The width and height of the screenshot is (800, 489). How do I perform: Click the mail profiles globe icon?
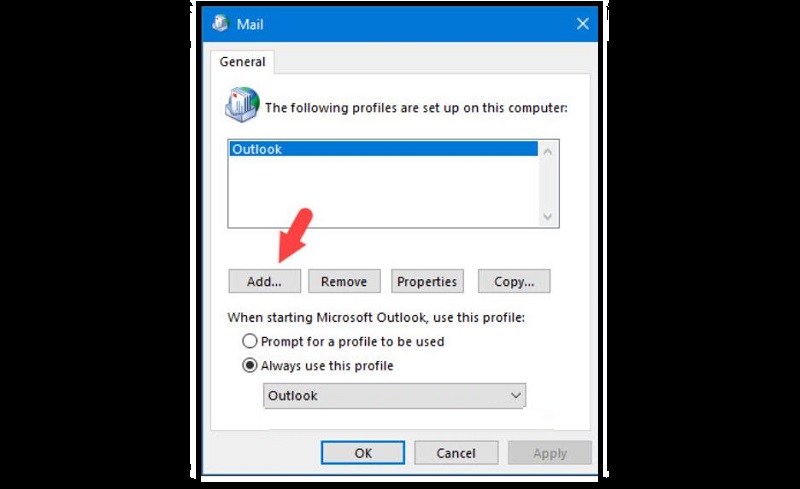[242, 105]
